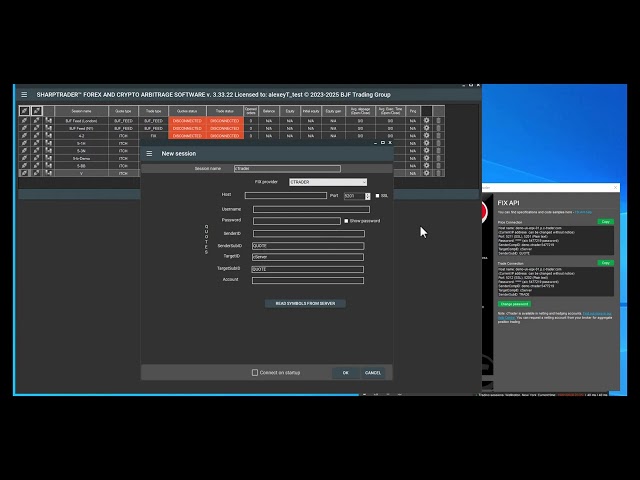Focus the TargetSubID field containing QUOTE
This screenshot has width=640, height=480.
click(x=308, y=269)
